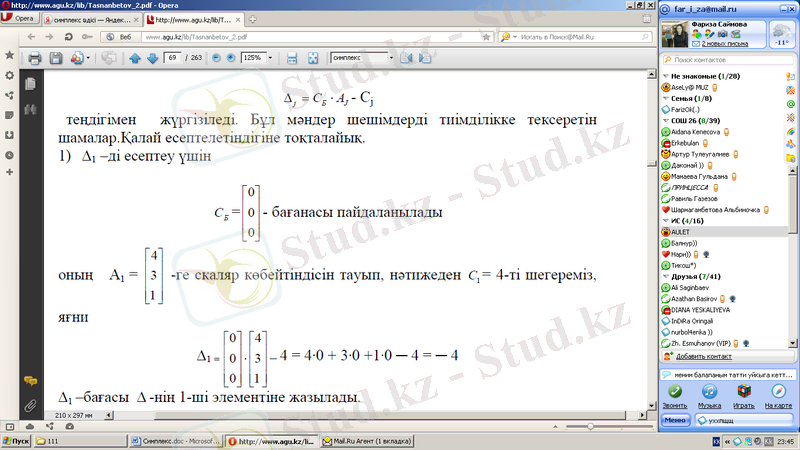Viewport: 800px width, 450px height.
Task: Close the Яндекс tab
Action: [136, 20]
